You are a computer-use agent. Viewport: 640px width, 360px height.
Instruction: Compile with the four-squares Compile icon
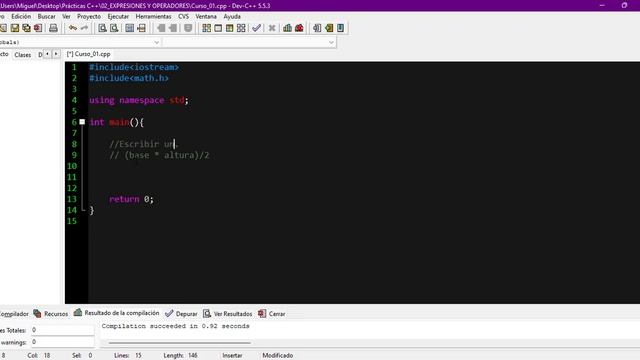coord(207,28)
